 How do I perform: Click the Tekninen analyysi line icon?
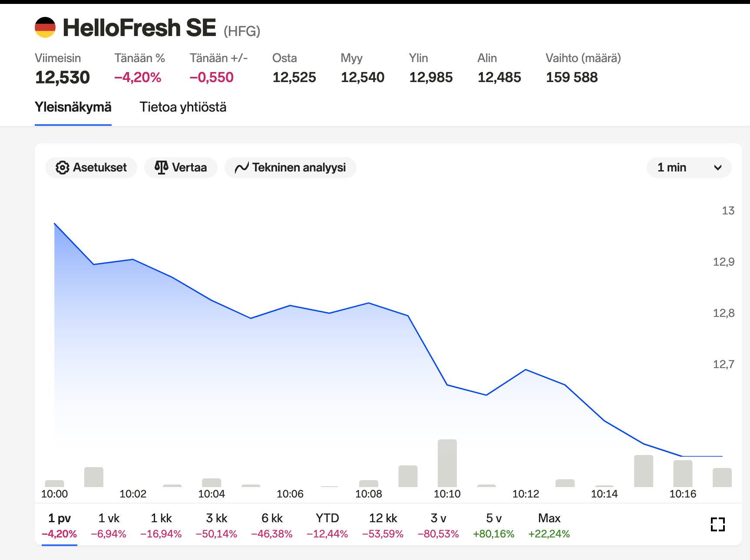241,168
